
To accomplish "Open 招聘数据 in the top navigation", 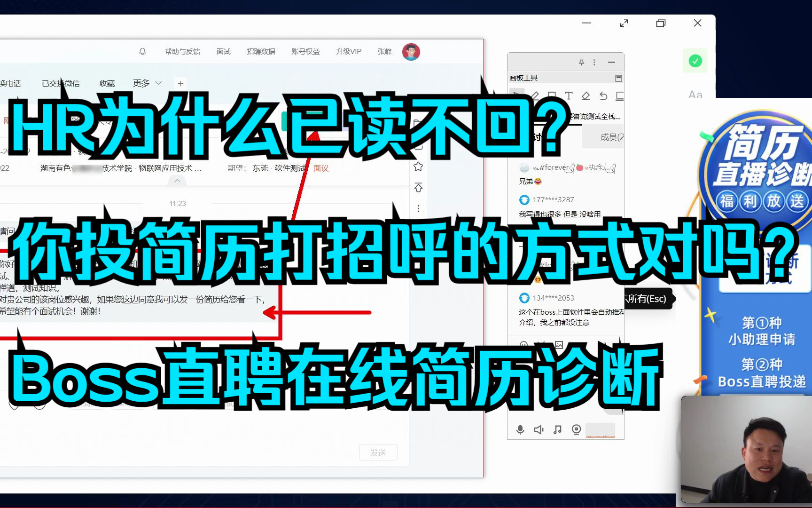I will (x=261, y=51).
